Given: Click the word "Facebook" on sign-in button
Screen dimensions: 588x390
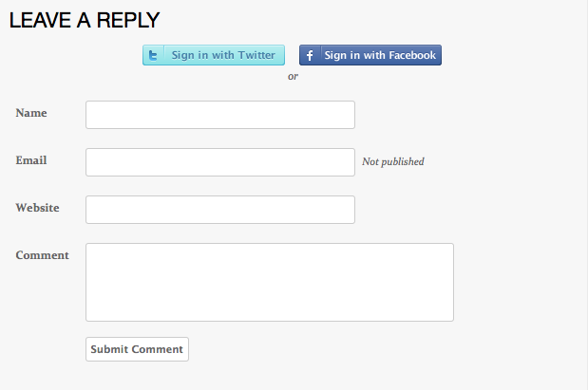Looking at the screenshot, I should pos(409,55).
